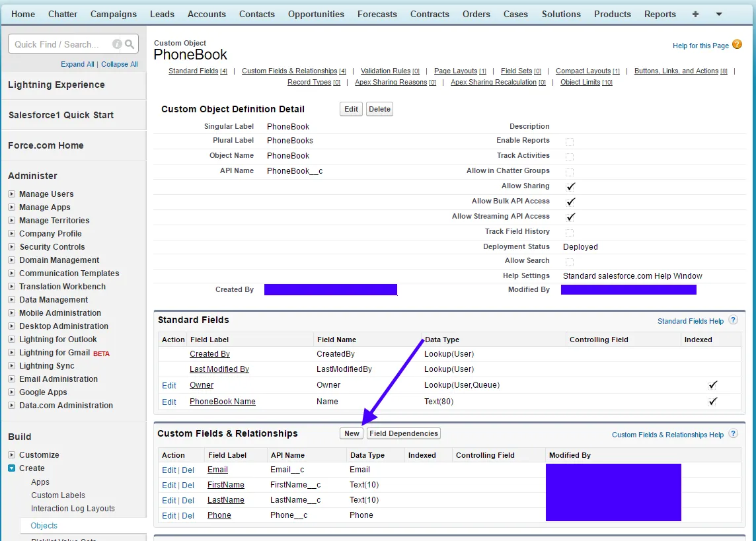Image resolution: width=756 pixels, height=541 pixels.
Task: Click the plus icon for all tabs
Action: tap(695, 14)
